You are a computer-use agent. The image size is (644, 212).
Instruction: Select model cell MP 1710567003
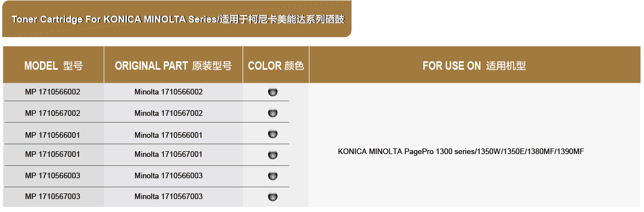52,196
